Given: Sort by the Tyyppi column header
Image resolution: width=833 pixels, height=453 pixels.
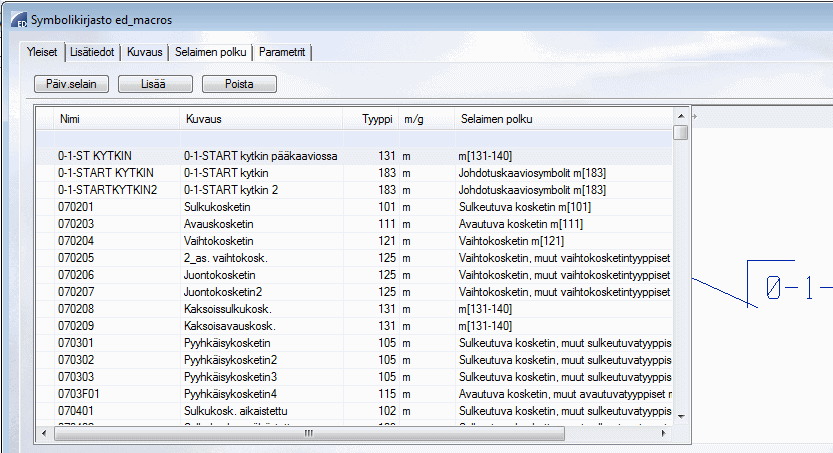Looking at the screenshot, I should (x=377, y=119).
